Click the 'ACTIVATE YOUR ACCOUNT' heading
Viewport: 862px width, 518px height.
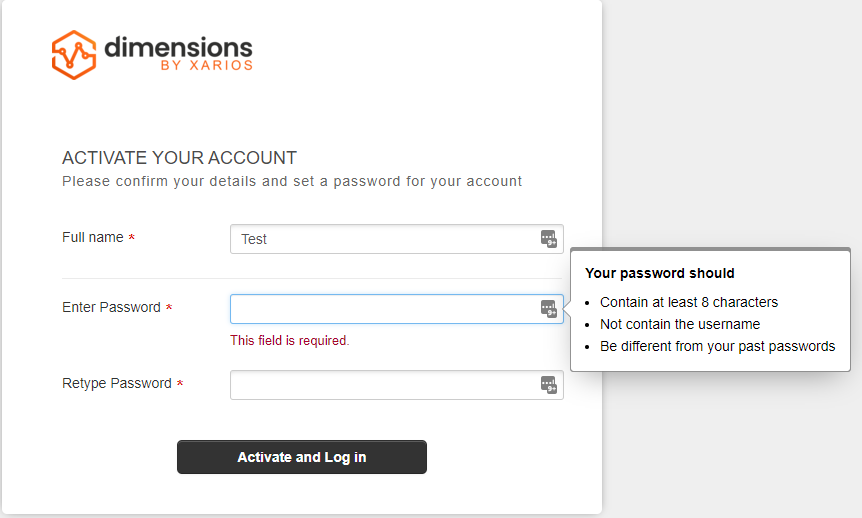coord(179,158)
